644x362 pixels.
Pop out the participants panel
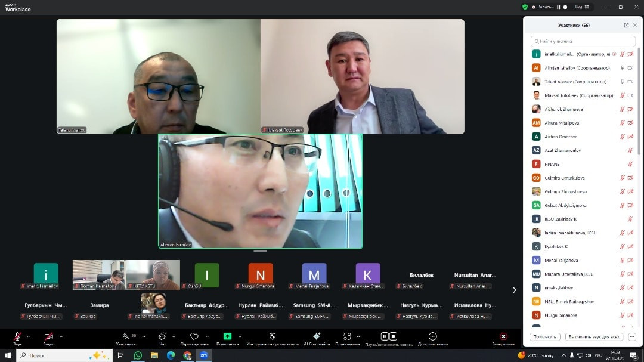point(626,25)
